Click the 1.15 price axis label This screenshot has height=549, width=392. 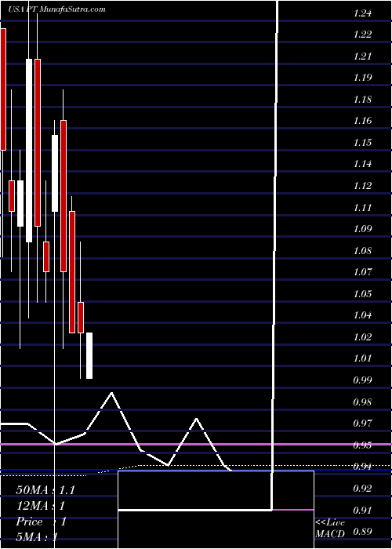tap(362, 143)
